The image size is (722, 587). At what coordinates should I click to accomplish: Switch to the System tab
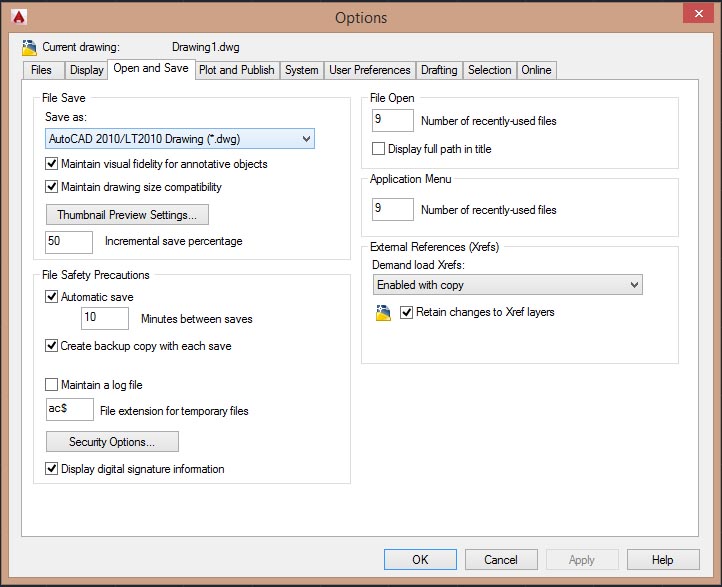pos(302,70)
